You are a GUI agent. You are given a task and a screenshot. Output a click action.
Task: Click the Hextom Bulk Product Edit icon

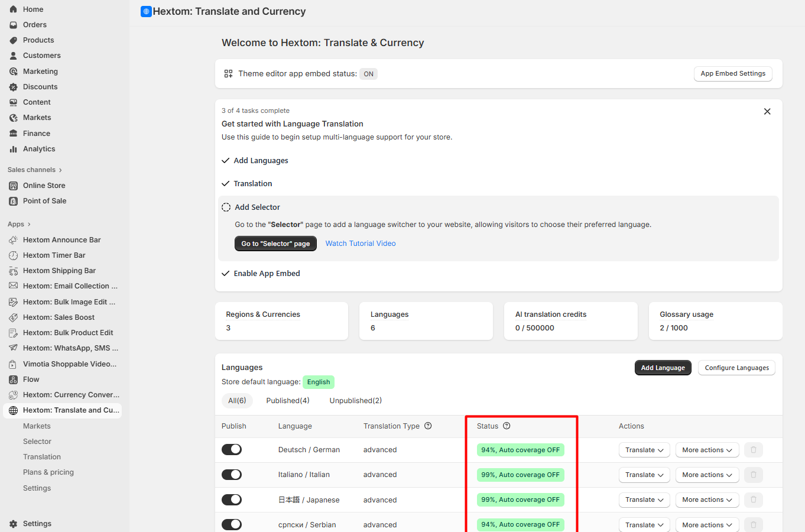[13, 333]
